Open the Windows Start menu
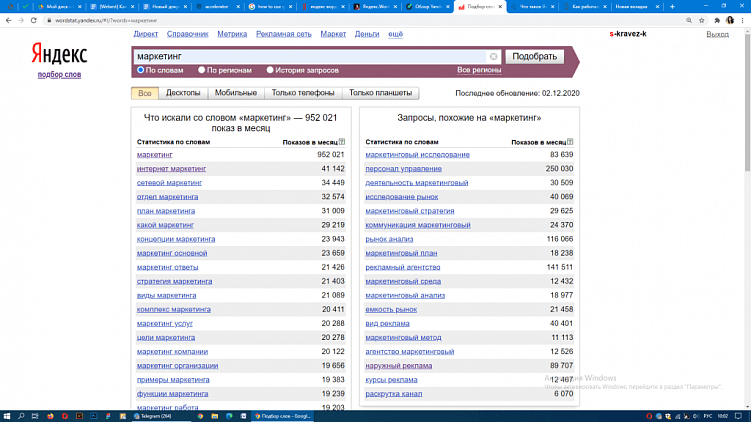Image resolution: width=751 pixels, height=422 pixels. (x=7, y=416)
